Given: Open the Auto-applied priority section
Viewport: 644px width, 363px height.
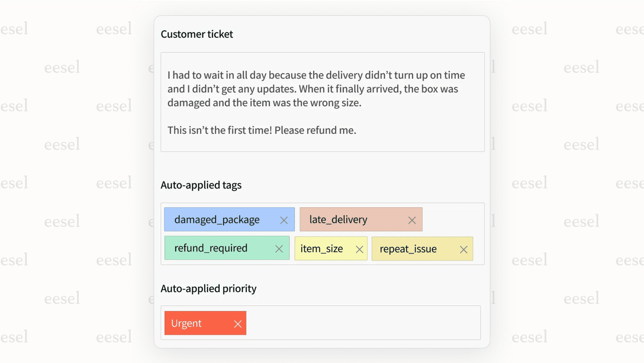Looking at the screenshot, I should 209,289.
